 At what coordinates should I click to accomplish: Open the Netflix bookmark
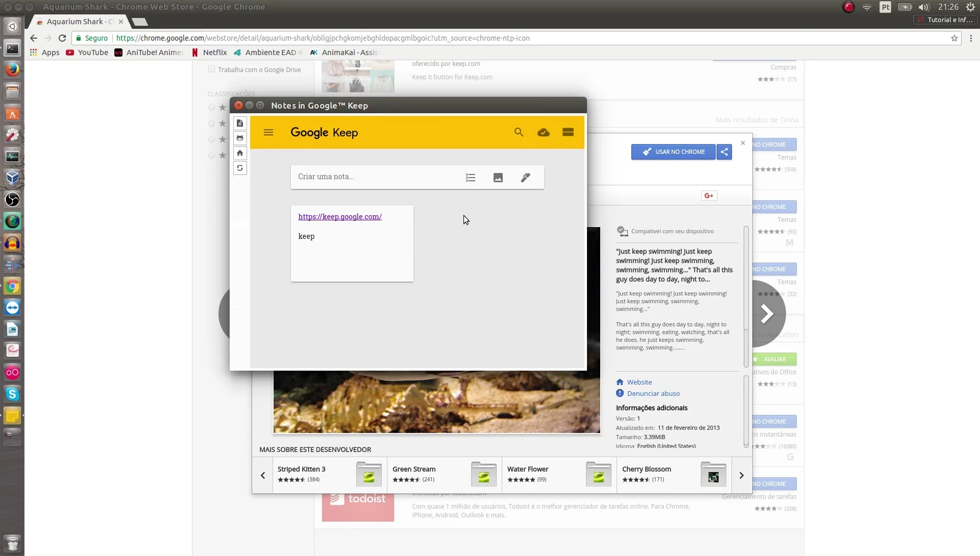click(x=209, y=53)
